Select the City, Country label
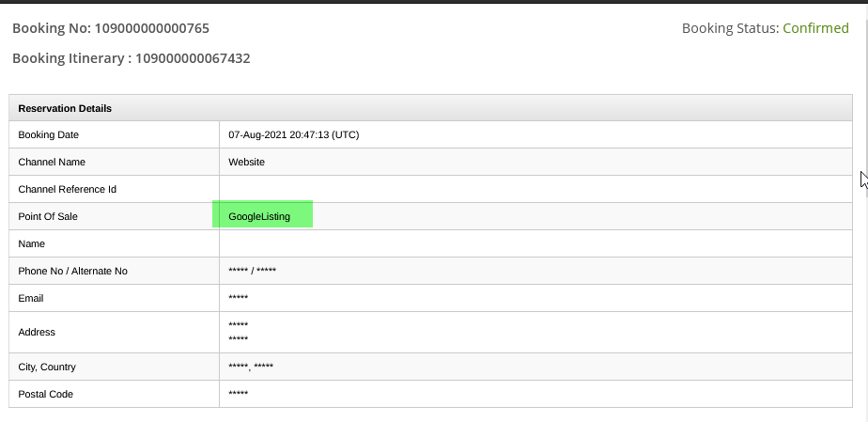868x422 pixels. (x=47, y=367)
